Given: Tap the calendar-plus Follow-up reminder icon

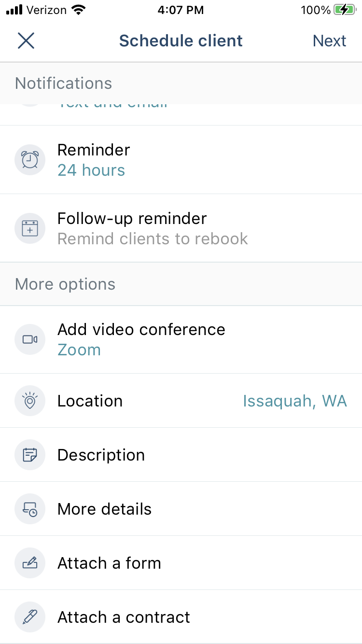Looking at the screenshot, I should (30, 228).
